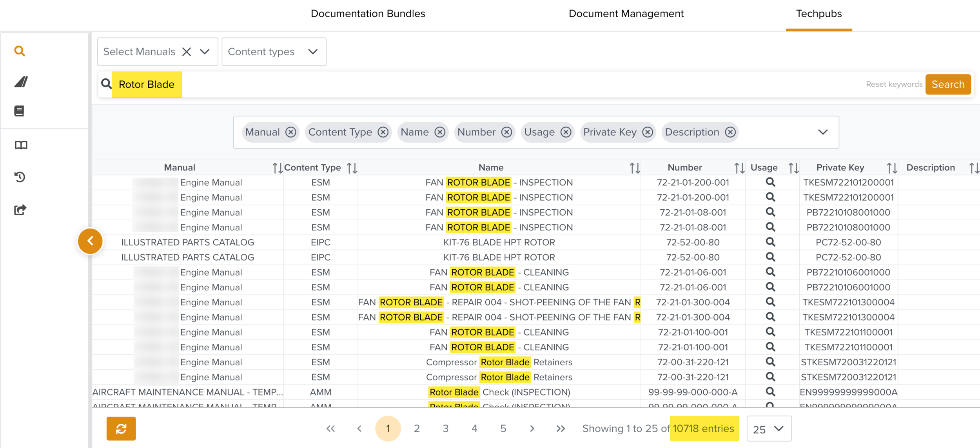Switch to Documentation Bundles tab
This screenshot has width=980, height=448.
tap(368, 14)
